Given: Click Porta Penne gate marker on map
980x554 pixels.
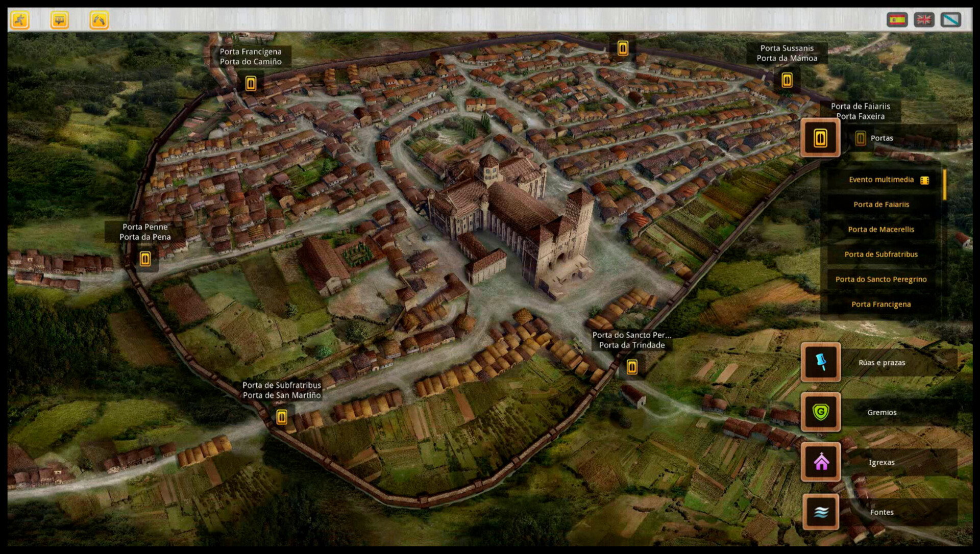Looking at the screenshot, I should pos(145,259).
